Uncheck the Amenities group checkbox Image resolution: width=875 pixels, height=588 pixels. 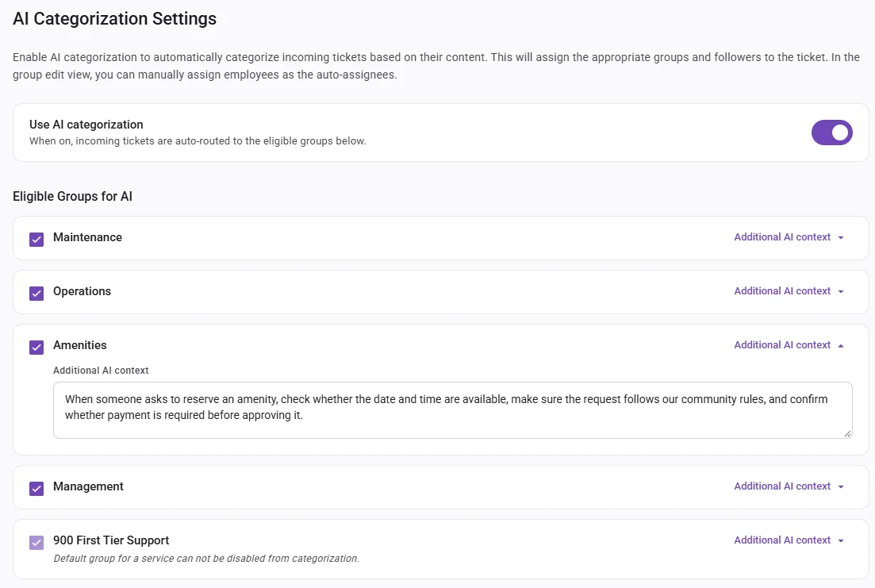[x=36, y=348]
